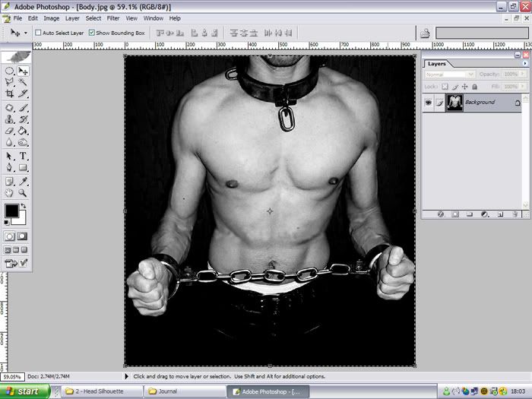Expand the status bar info arrow
Image resolution: width=532 pixels, height=399 pixels.
[x=127, y=376]
